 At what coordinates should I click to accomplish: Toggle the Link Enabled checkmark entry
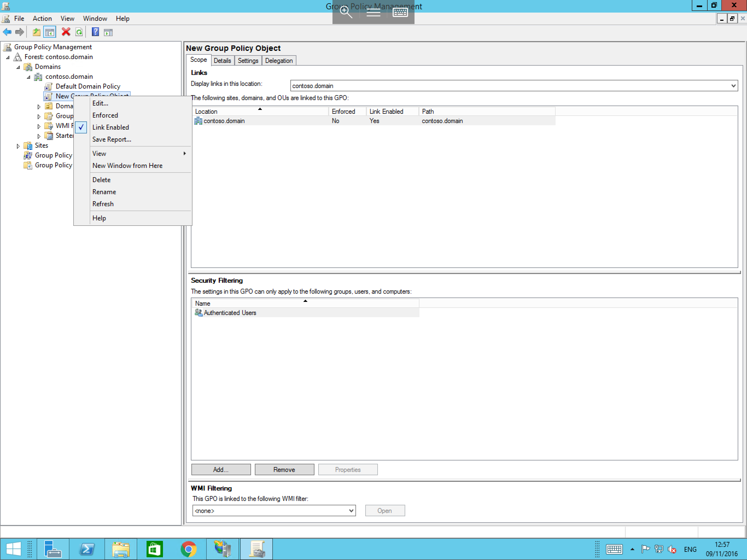pos(133,127)
